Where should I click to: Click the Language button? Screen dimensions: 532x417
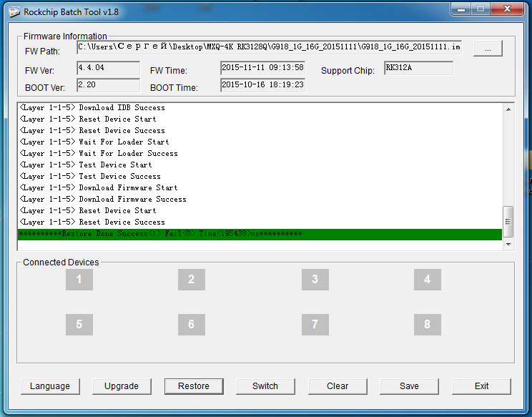point(50,386)
